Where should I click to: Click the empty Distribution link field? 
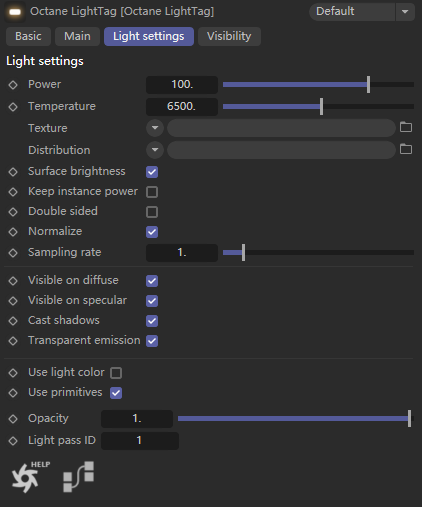(x=281, y=150)
